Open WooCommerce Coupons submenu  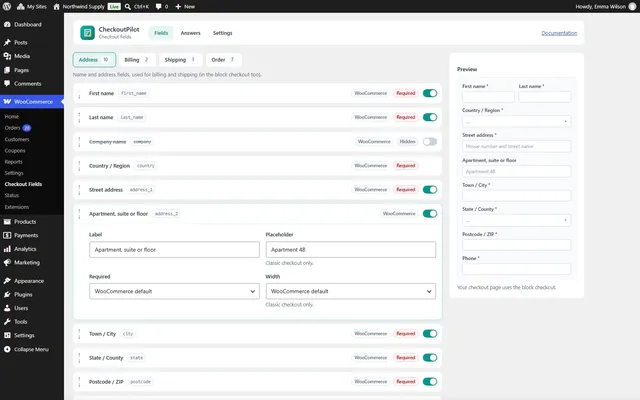pyautogui.click(x=15, y=151)
